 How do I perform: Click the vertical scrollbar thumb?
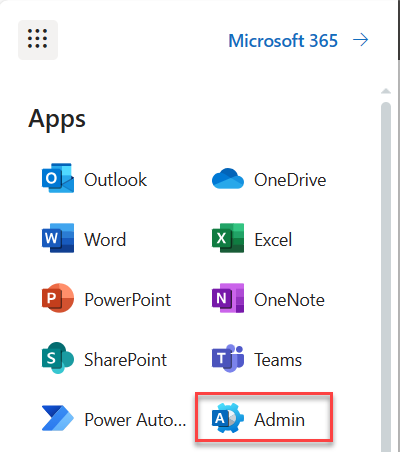click(386, 277)
